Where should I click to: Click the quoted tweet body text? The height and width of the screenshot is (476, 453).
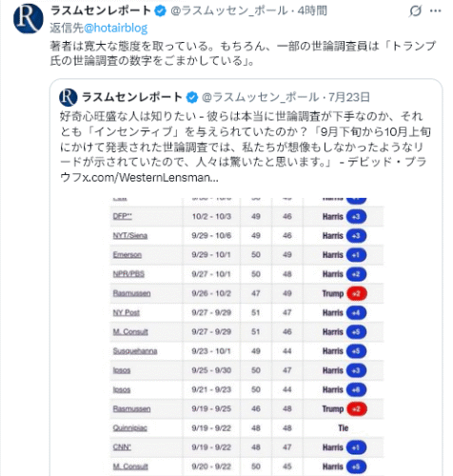coord(245,147)
